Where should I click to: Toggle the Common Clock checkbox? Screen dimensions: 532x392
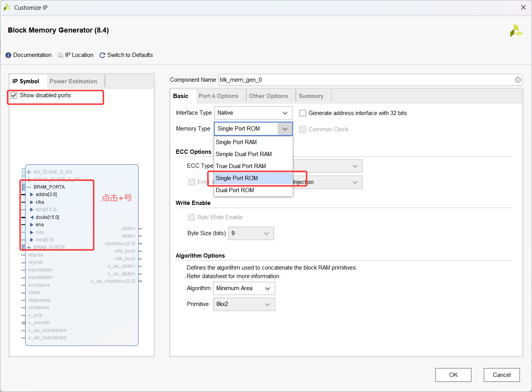[303, 129]
